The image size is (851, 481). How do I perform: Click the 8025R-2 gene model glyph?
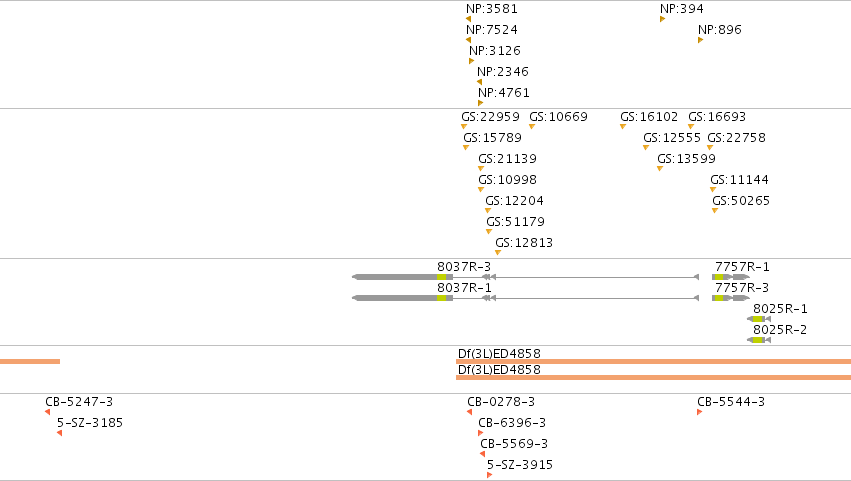click(x=759, y=340)
